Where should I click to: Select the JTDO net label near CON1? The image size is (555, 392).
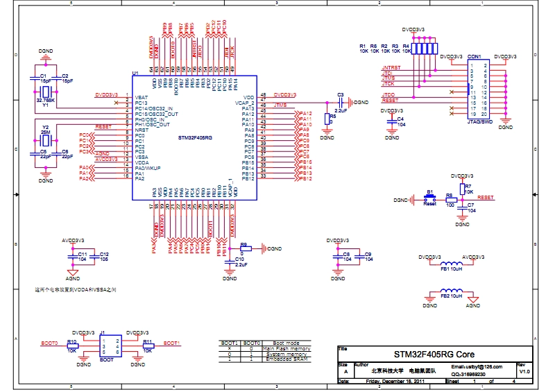[388, 94]
